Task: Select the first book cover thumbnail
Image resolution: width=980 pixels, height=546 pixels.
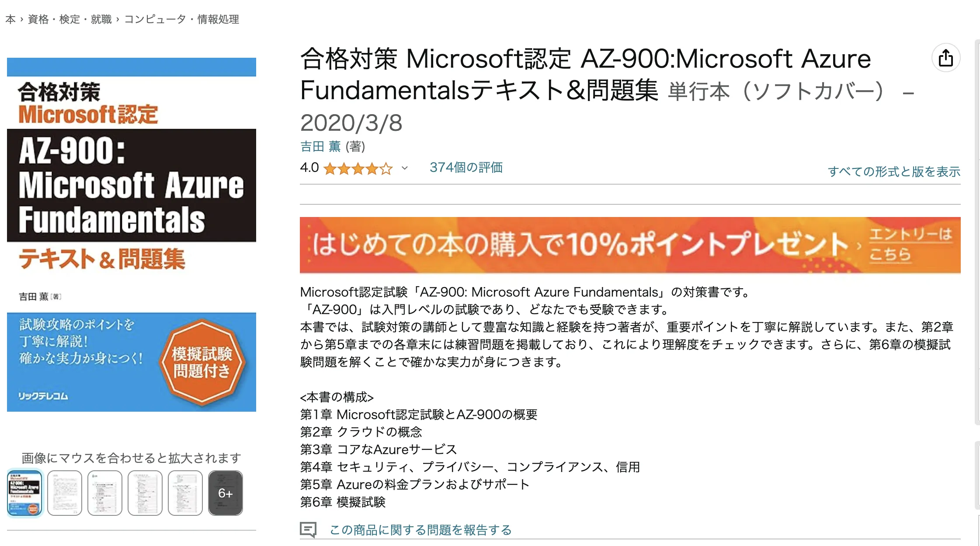Action: coord(25,493)
